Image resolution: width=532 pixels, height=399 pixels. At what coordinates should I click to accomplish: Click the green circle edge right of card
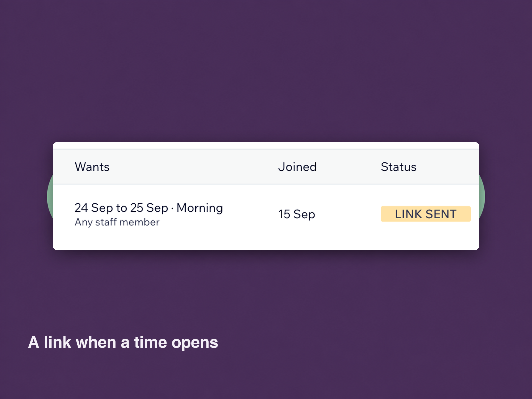[x=482, y=197]
